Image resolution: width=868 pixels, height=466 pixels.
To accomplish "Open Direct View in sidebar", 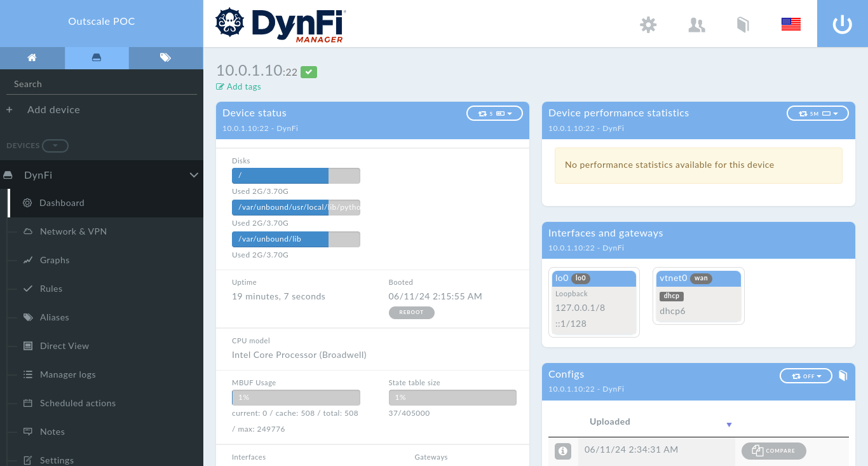I will pos(64,346).
